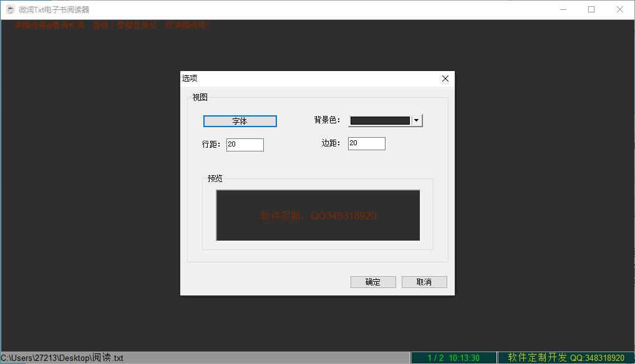Focus the 行距 input field
635x364 pixels.
tap(245, 145)
